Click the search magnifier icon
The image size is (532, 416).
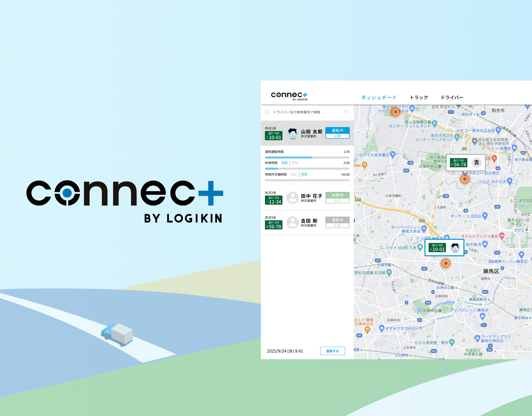267,112
